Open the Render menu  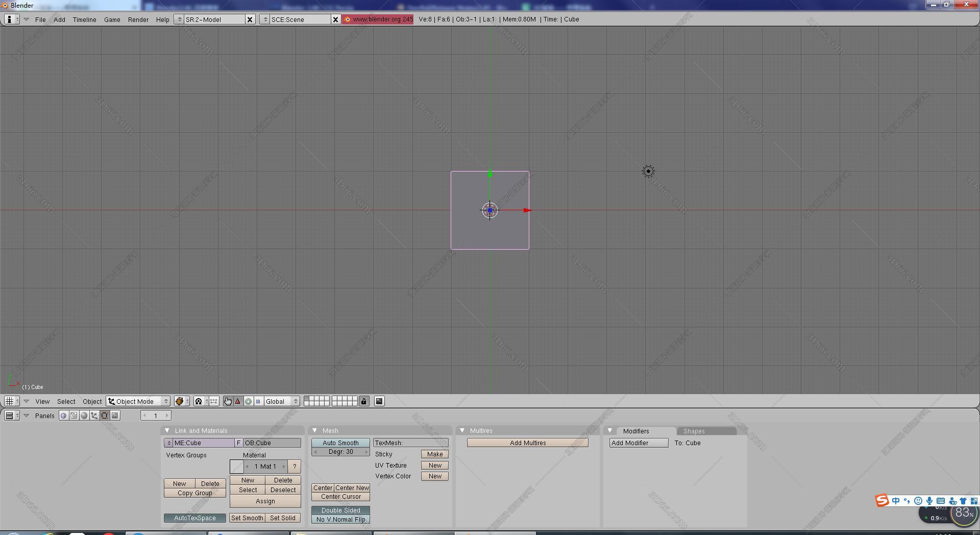[x=138, y=19]
